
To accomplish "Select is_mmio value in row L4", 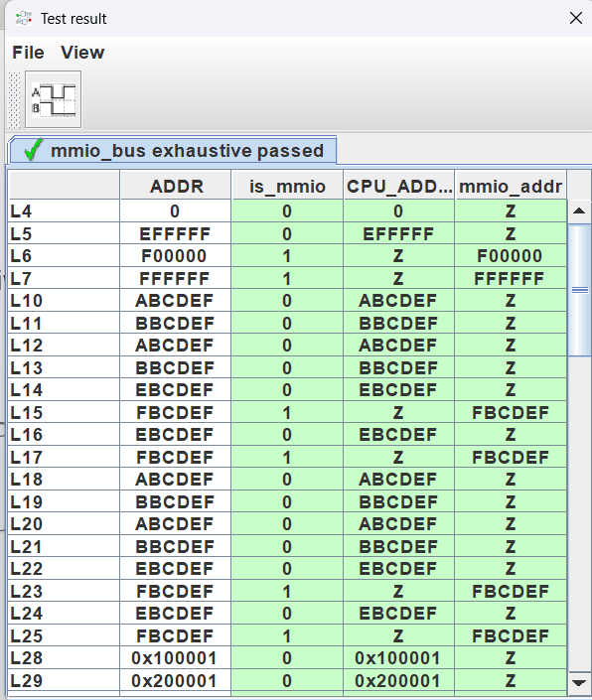I will (x=287, y=210).
